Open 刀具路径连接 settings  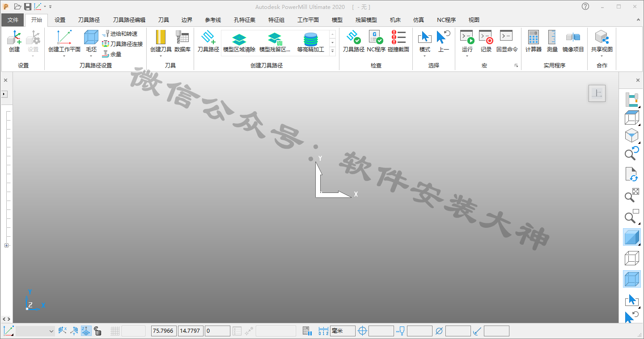point(122,44)
